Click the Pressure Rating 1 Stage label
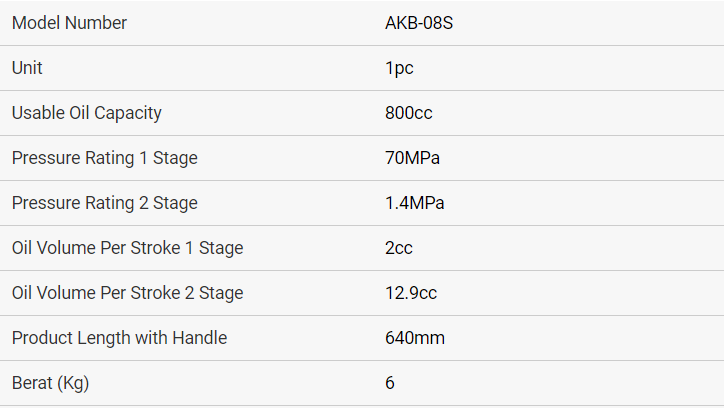This screenshot has width=724, height=408. pos(104,158)
